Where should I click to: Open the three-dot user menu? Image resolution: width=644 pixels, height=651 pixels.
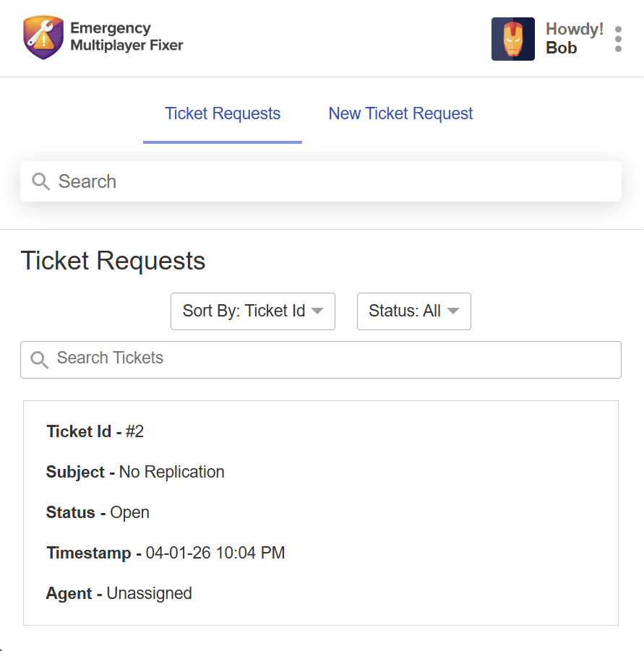(618, 39)
